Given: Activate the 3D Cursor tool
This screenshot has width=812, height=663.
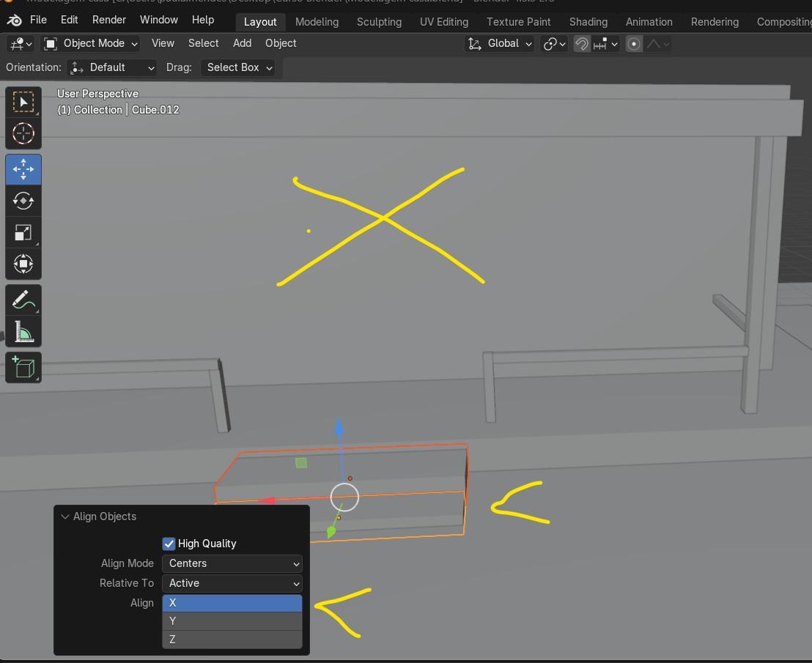Looking at the screenshot, I should pos(23,133).
